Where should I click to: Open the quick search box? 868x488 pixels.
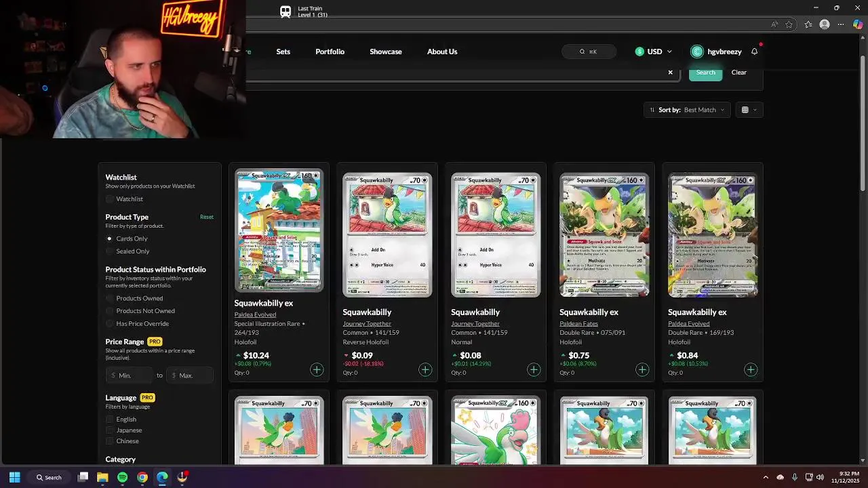pyautogui.click(x=589, y=52)
